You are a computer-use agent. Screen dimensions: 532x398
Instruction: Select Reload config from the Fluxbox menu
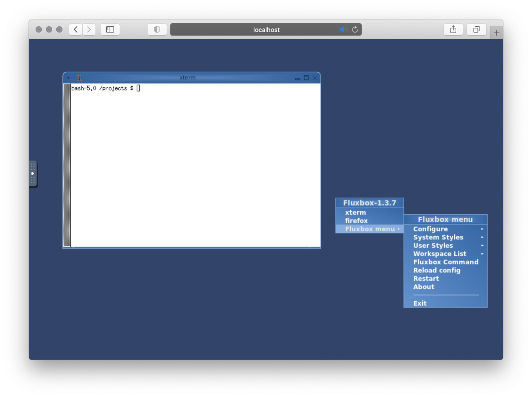tap(437, 270)
